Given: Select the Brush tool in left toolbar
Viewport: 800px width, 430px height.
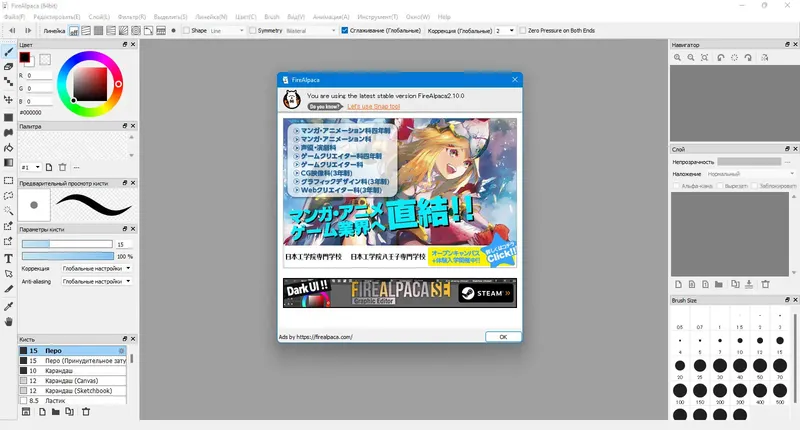Looking at the screenshot, I should [9, 52].
